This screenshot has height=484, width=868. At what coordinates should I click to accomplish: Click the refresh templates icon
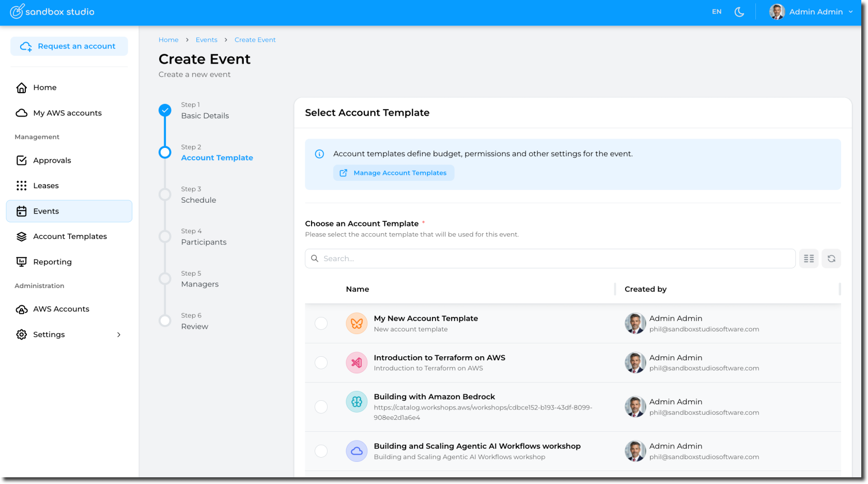[x=831, y=259]
